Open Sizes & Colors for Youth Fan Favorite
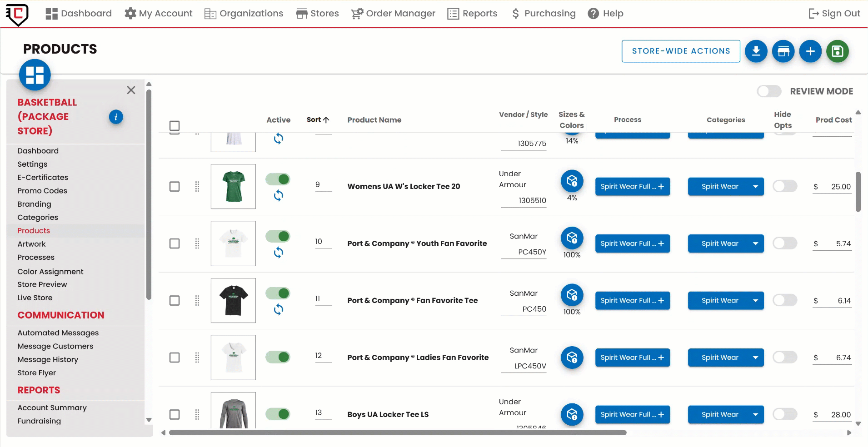This screenshot has width=868, height=447. click(x=572, y=238)
